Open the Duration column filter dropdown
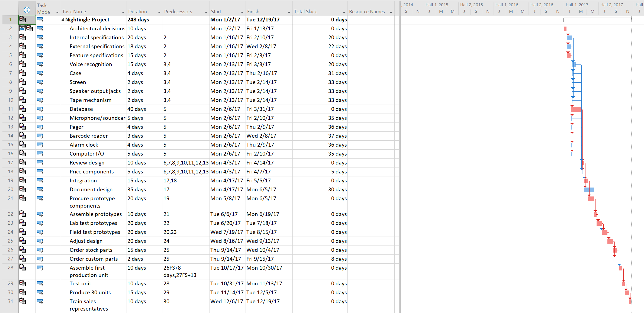This screenshot has width=644, height=313. pyautogui.click(x=159, y=12)
